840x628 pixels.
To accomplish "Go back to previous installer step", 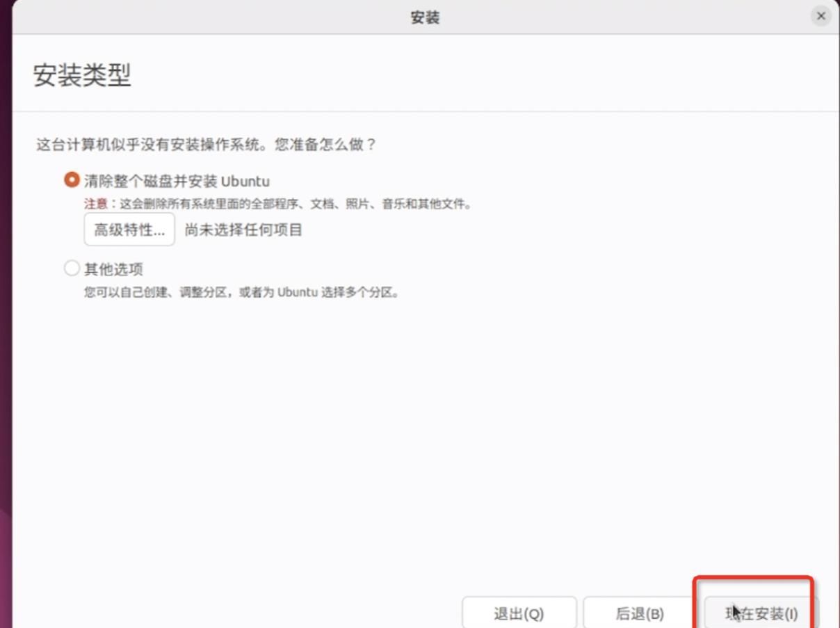I will pyautogui.click(x=640, y=613).
